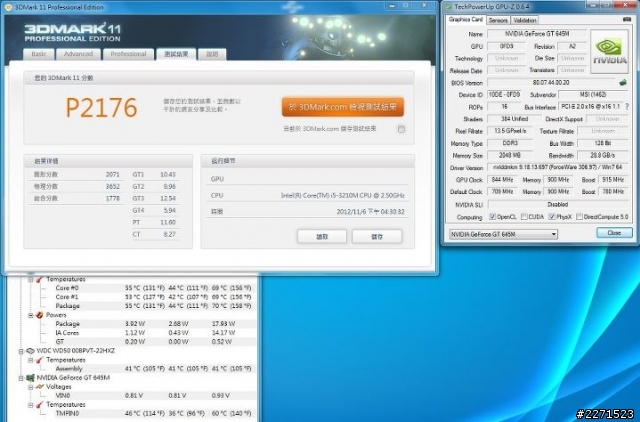640x422 pixels.
Task: Click the 讀取 load button
Action: coord(322,236)
